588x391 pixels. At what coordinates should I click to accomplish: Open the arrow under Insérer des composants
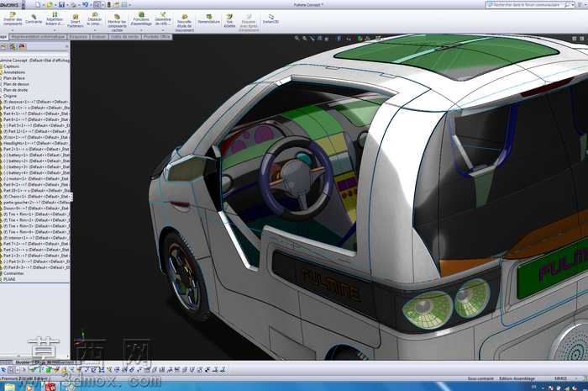click(x=13, y=30)
